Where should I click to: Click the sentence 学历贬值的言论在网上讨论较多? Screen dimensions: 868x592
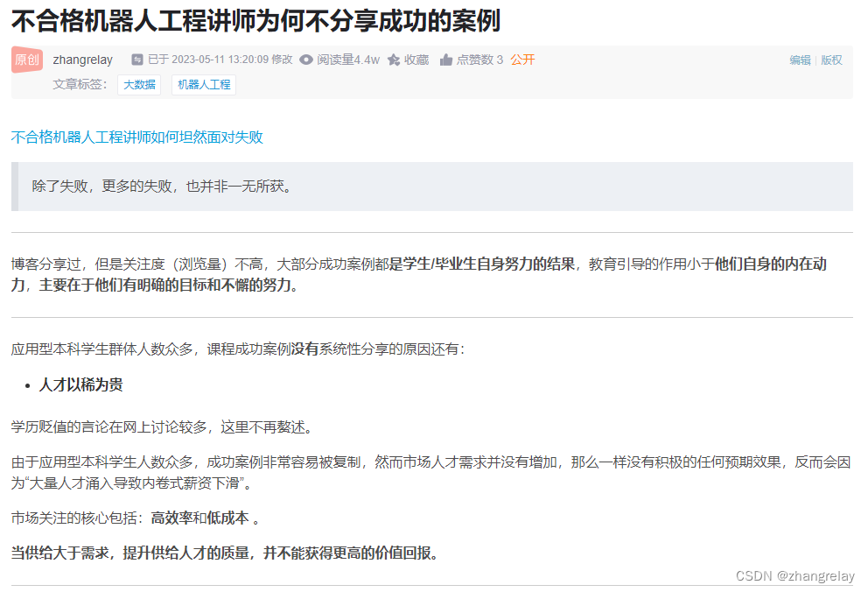coord(164,427)
